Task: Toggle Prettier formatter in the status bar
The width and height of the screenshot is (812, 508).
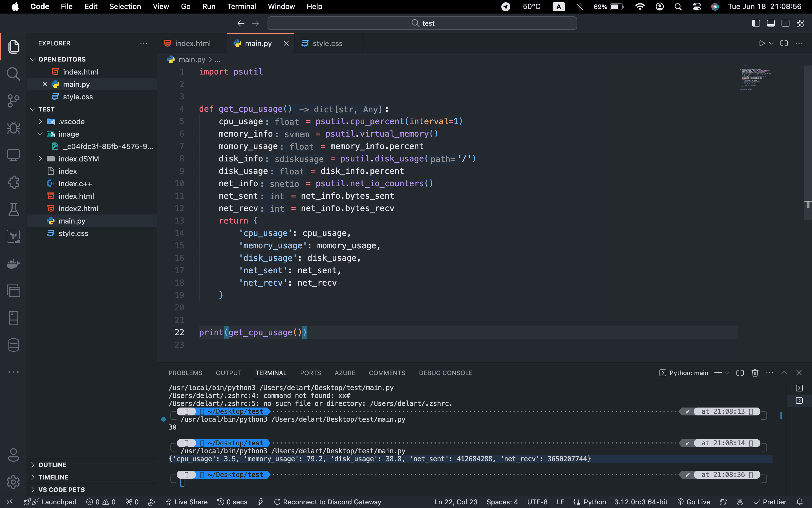Action: (x=770, y=502)
